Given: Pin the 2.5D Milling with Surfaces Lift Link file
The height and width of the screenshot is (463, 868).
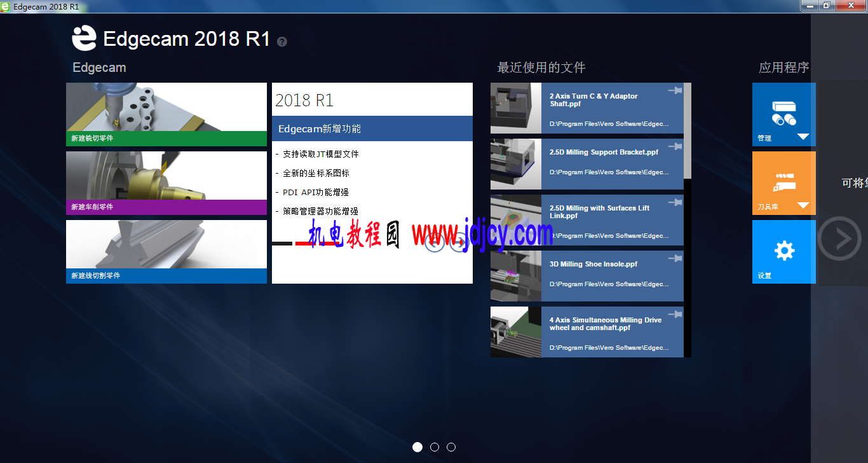Looking at the screenshot, I should (x=675, y=203).
